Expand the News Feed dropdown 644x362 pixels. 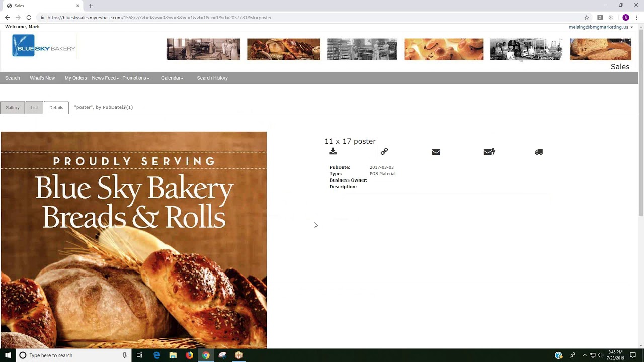(x=105, y=78)
